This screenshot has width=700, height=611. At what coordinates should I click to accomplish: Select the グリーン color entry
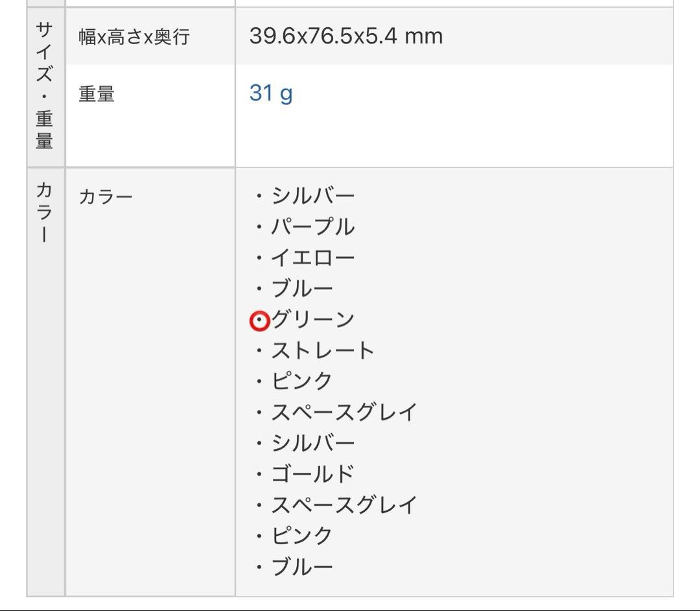(312, 320)
